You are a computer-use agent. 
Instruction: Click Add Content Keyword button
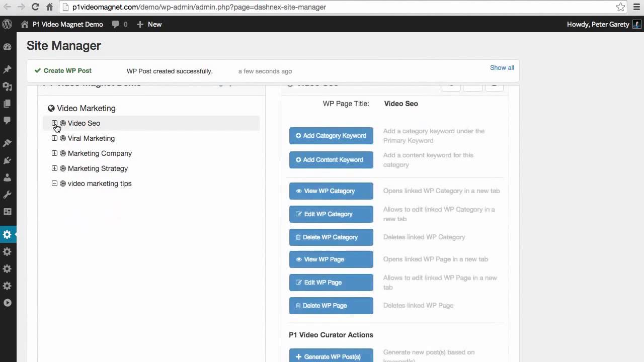coord(331,160)
